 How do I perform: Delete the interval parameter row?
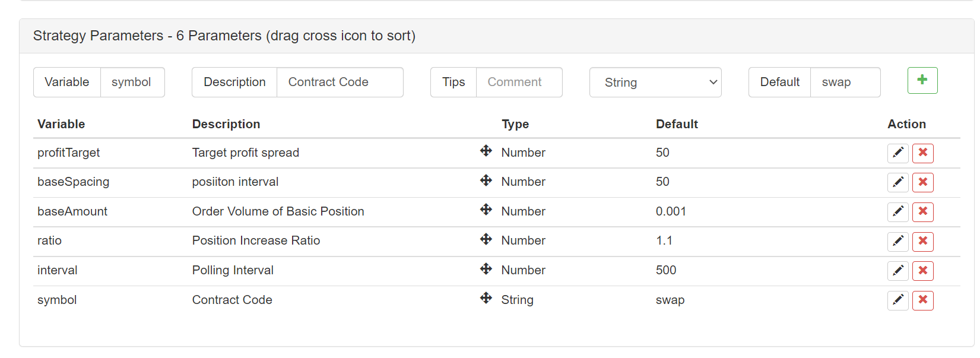click(922, 271)
